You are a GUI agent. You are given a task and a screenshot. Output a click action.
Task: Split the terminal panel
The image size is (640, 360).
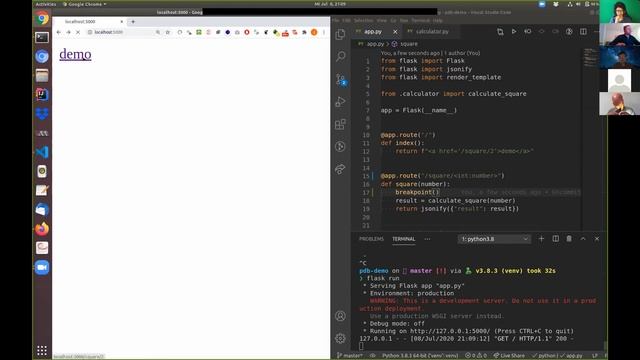click(556, 239)
